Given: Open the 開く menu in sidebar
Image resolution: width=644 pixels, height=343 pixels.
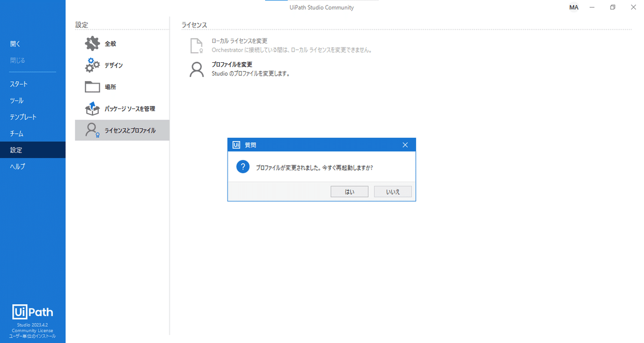Looking at the screenshot, I should (33, 44).
